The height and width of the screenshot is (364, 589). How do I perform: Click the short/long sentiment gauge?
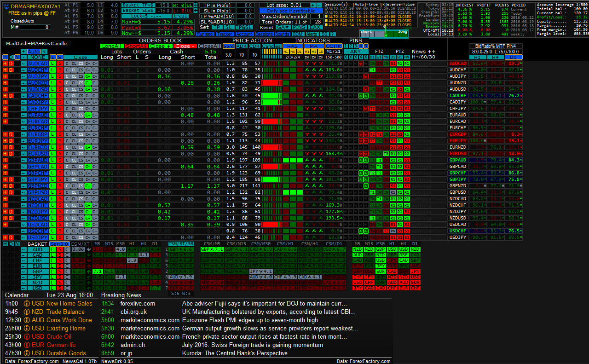[384, 34]
